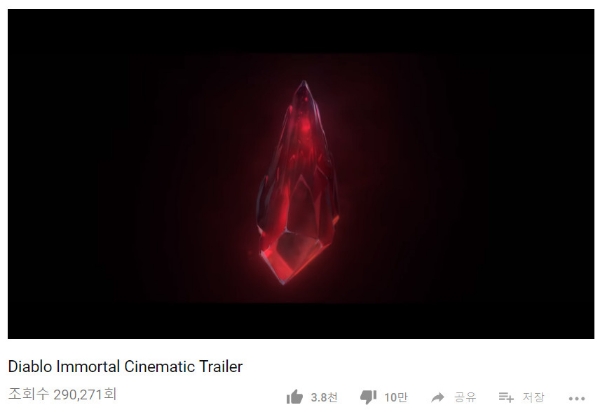Click the 3.8천 like count
This screenshot has height=412, width=600.
[x=324, y=397]
